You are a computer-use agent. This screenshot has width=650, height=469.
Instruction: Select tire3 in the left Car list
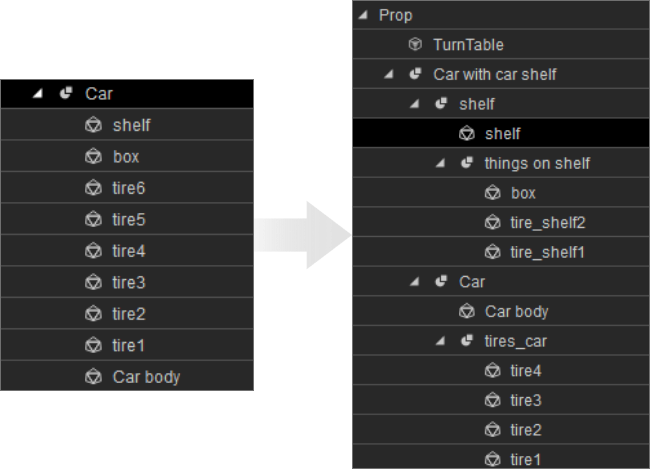(129, 282)
